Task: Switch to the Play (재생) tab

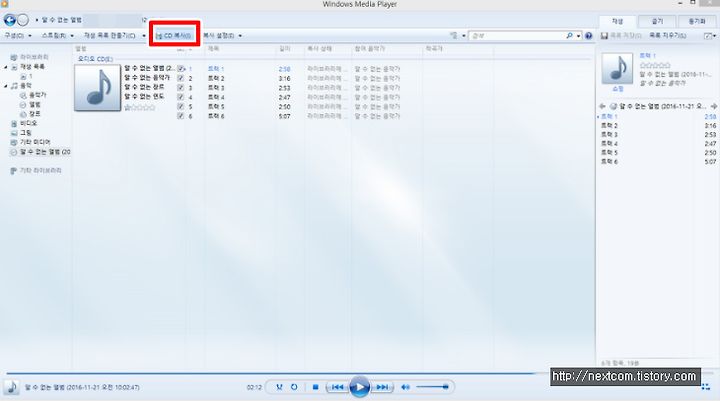Action: (x=617, y=22)
